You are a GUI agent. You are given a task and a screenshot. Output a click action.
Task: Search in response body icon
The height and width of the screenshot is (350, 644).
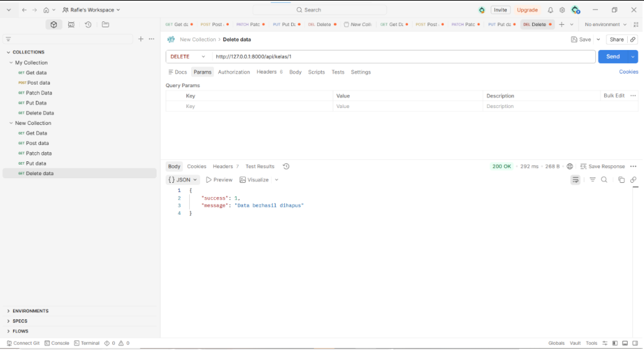tap(604, 180)
